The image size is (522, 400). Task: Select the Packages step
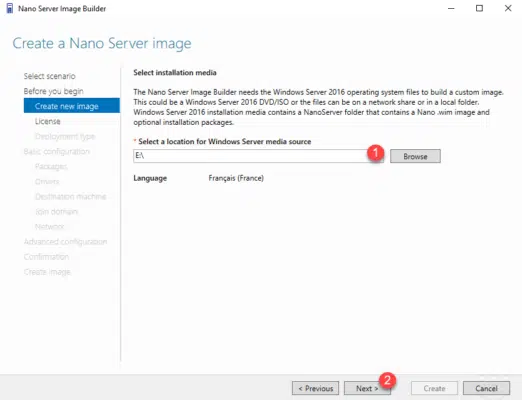pyautogui.click(x=51, y=166)
